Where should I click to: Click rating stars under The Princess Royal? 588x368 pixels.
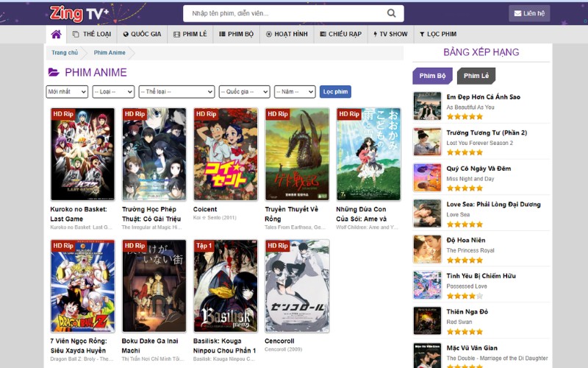point(465,260)
